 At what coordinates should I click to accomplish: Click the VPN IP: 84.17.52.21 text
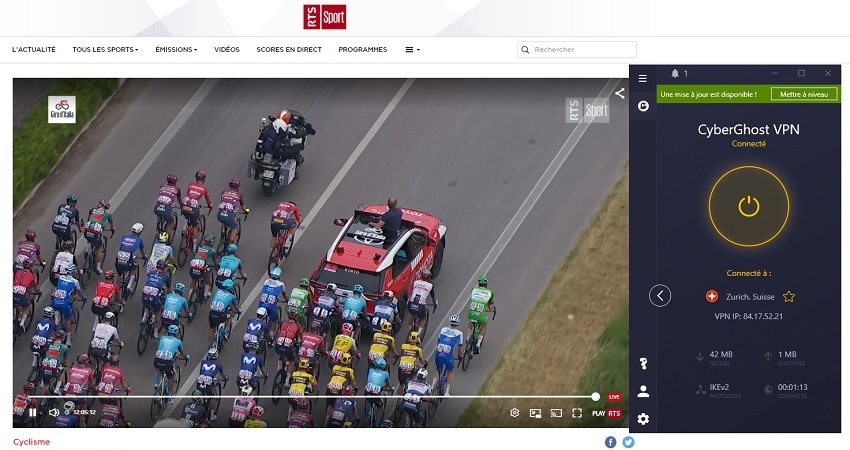[x=749, y=316]
